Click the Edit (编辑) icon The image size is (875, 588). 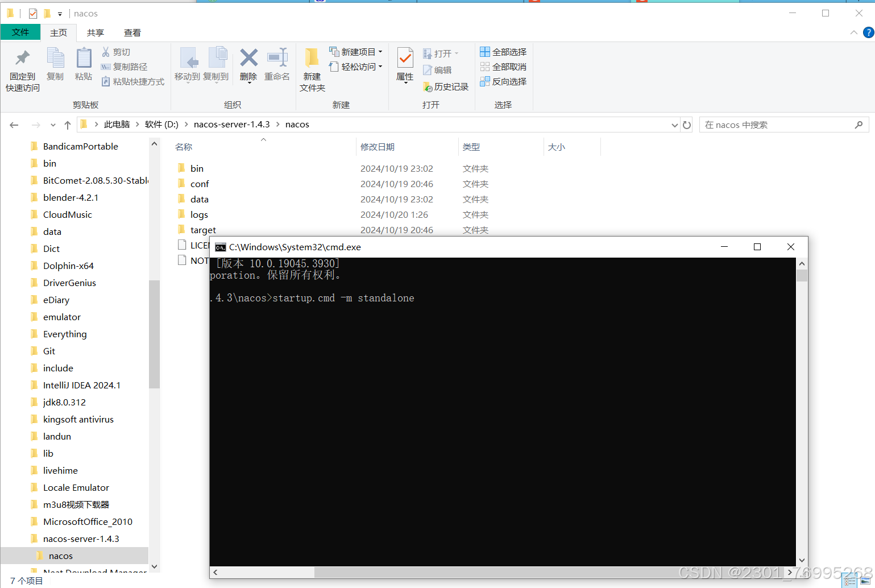(x=428, y=70)
